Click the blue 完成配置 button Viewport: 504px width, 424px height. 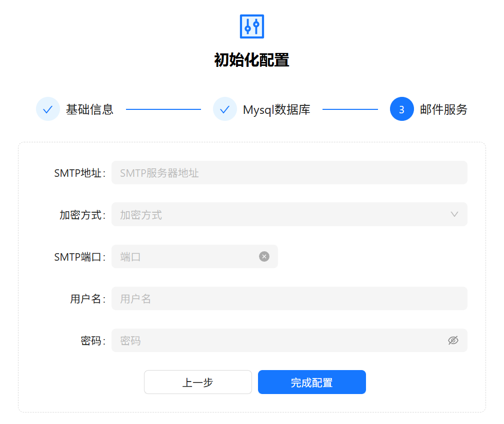tap(311, 382)
